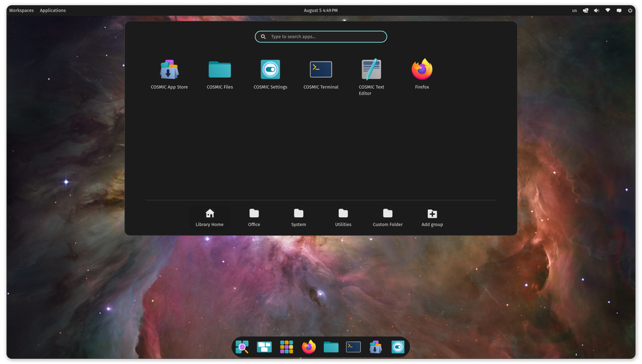The width and height of the screenshot is (642, 364).
Task: Open the Custom Folder group
Action: (388, 218)
